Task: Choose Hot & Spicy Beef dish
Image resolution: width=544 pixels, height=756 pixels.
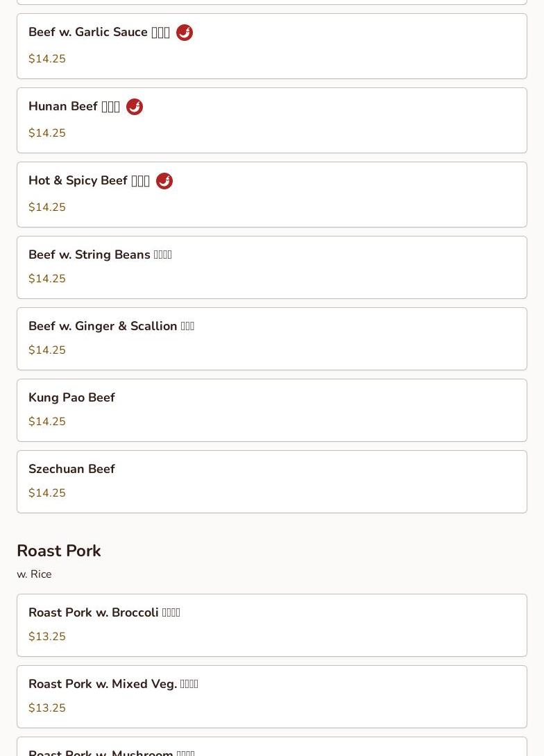Action: pyautogui.click(x=272, y=195)
